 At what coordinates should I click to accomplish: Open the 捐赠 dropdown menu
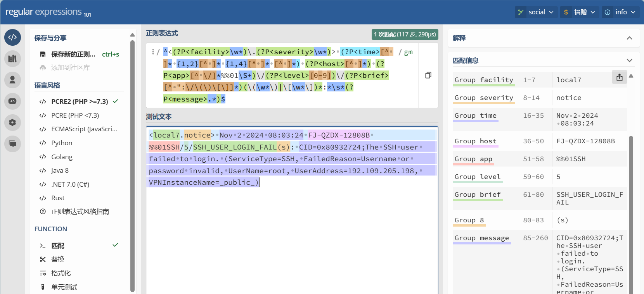tap(580, 12)
